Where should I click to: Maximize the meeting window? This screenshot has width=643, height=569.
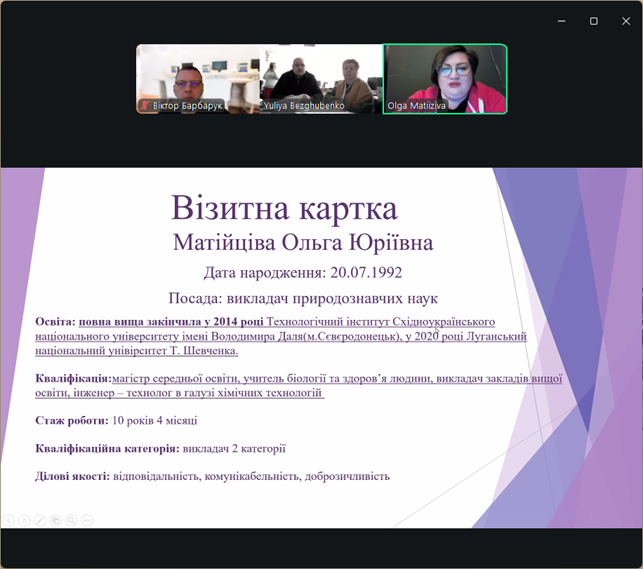593,21
